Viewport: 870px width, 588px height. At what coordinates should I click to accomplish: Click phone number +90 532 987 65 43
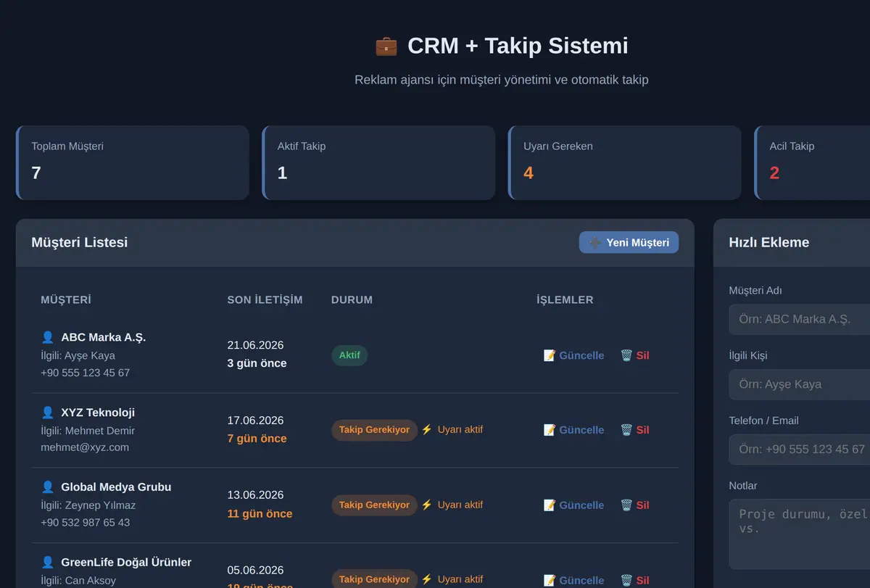click(86, 522)
